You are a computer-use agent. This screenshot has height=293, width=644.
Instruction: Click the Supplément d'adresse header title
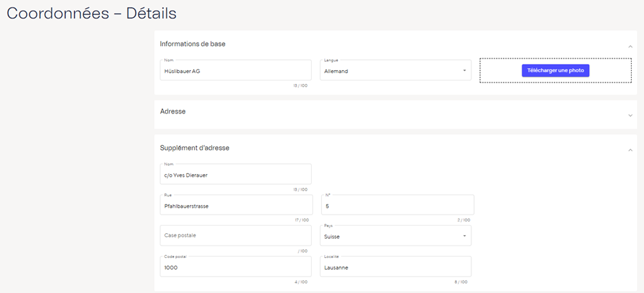[x=195, y=148]
